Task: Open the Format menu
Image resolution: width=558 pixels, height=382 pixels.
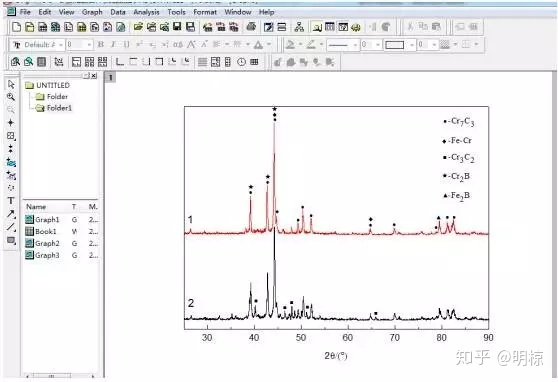Action: (205, 12)
